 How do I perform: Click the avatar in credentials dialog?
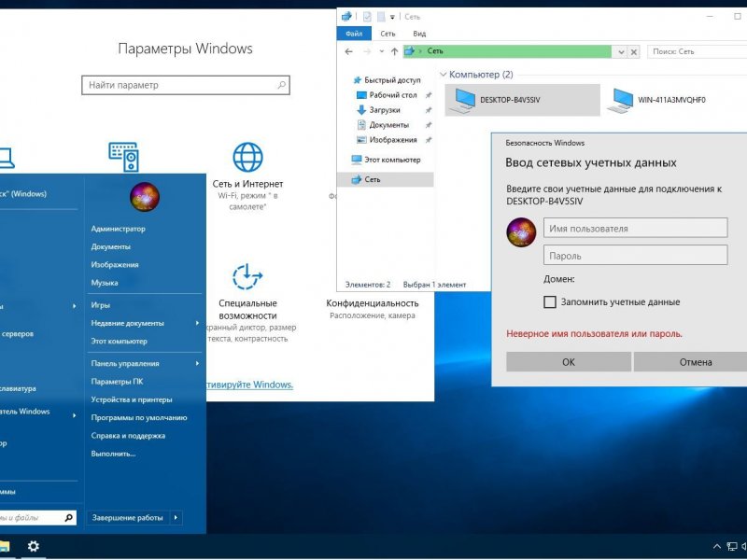pos(521,232)
